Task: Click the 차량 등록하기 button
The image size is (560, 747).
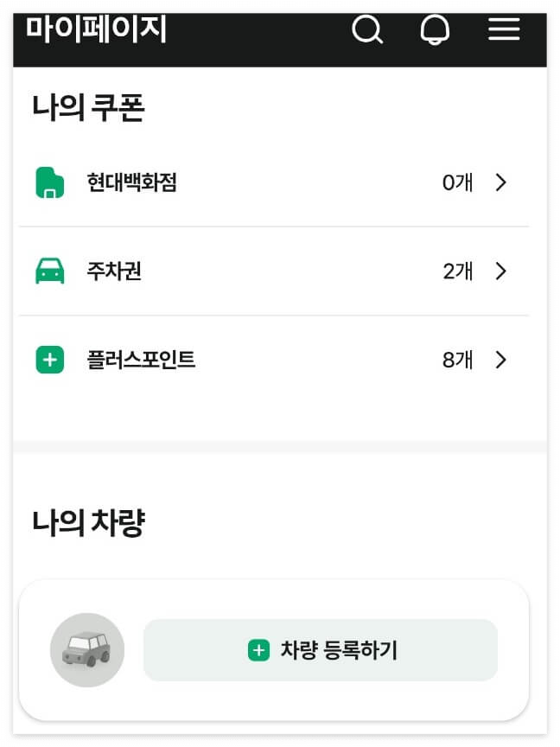Action: tap(321, 650)
